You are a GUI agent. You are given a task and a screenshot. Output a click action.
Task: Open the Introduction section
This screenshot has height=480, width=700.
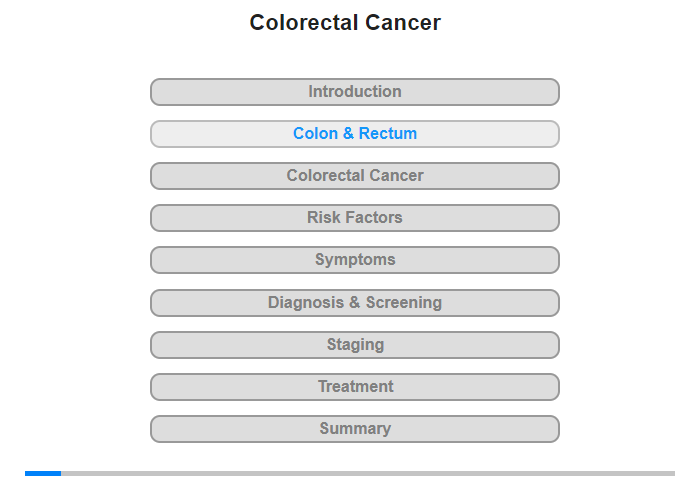354,92
